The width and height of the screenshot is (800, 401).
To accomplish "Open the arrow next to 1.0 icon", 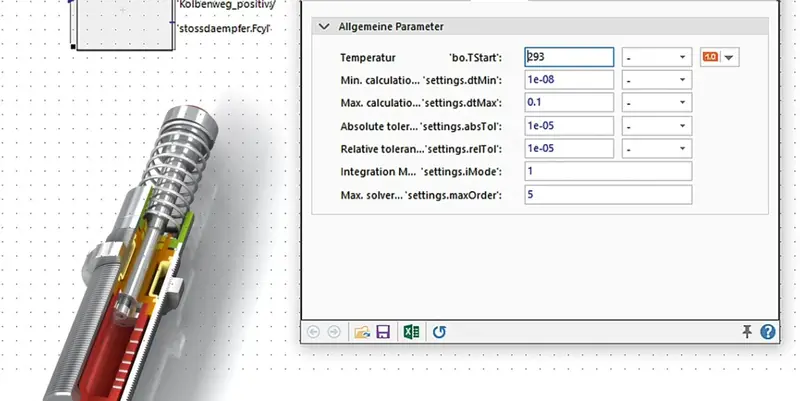I will point(729,58).
